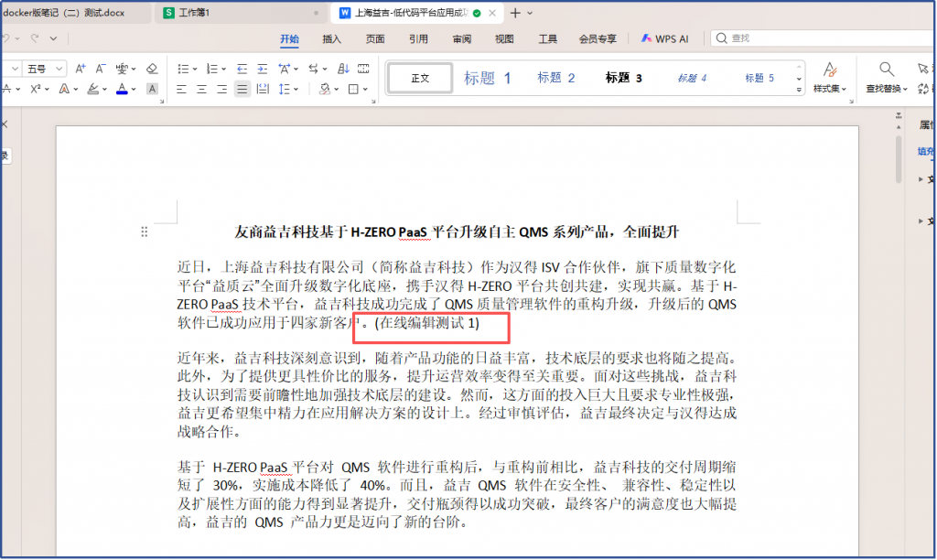The height and width of the screenshot is (560, 937).
Task: Click the bulleted list icon
Action: (x=182, y=69)
